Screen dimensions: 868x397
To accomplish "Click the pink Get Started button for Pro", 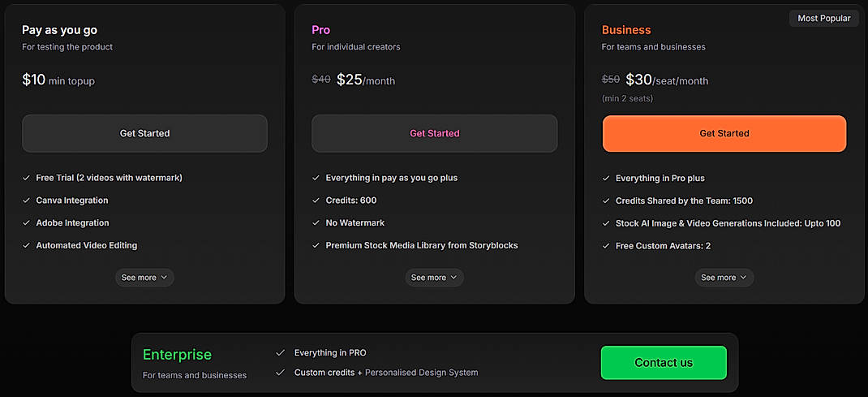I will click(435, 133).
